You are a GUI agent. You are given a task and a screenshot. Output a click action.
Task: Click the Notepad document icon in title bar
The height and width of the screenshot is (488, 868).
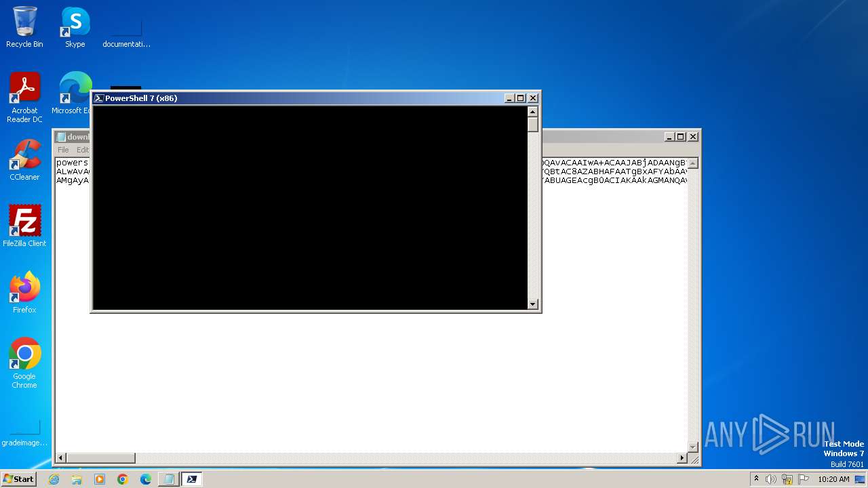click(x=61, y=137)
